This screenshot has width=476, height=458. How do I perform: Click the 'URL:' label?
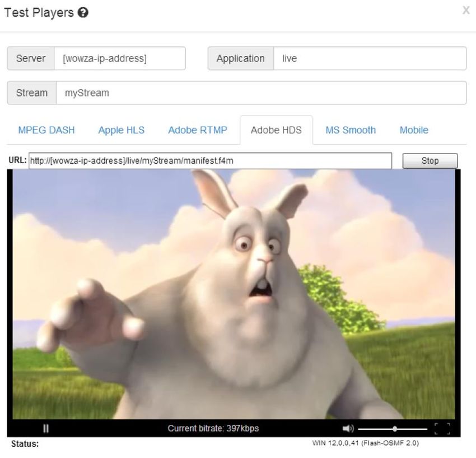coord(17,160)
